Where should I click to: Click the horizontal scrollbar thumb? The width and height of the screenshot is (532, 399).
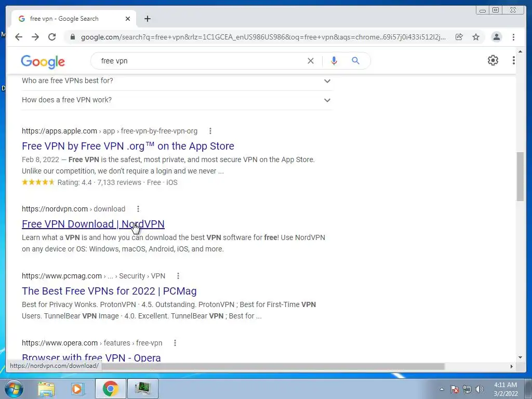[273, 366]
